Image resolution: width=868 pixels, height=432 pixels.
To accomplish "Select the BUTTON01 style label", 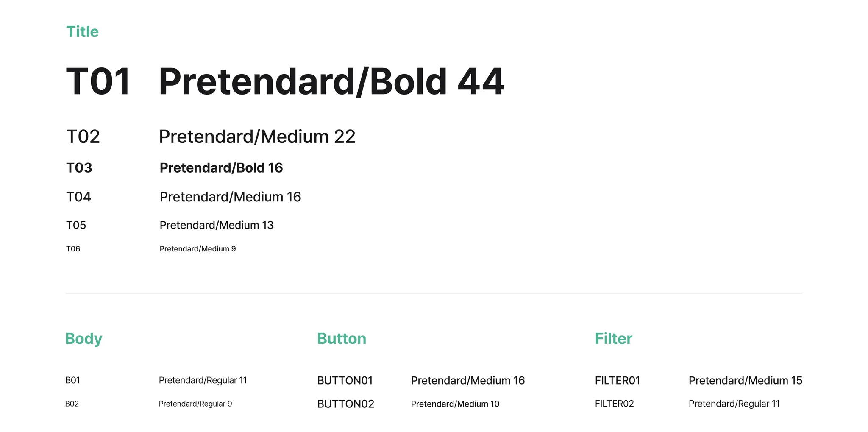I will tap(345, 381).
